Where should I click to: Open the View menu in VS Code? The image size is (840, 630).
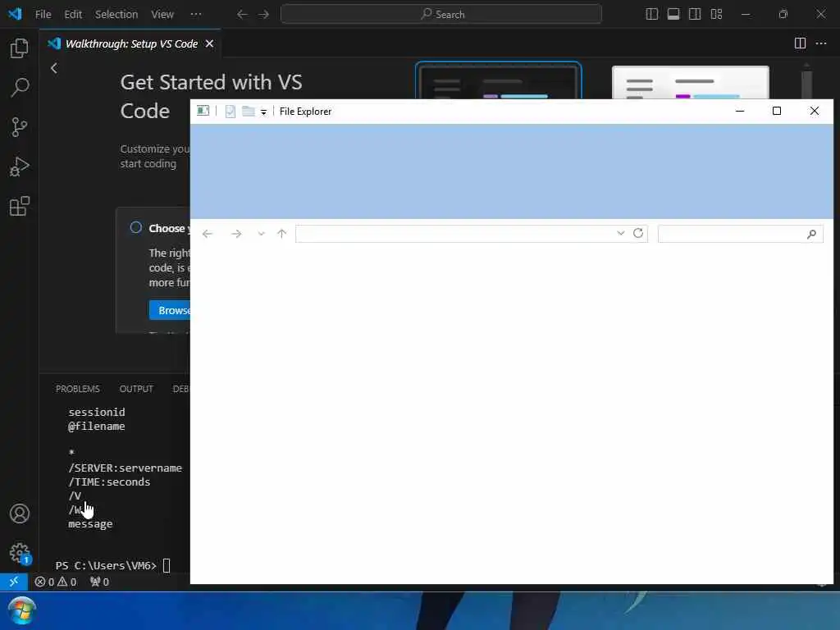pos(162,15)
